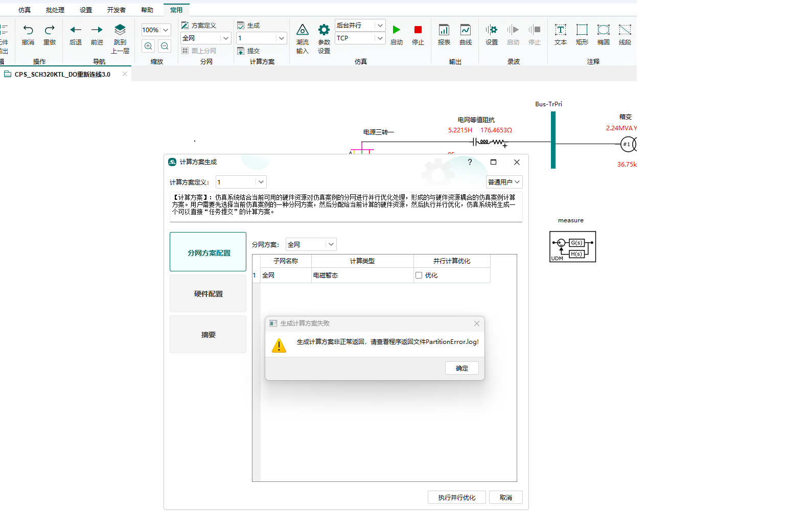Image resolution: width=785 pixels, height=532 pixels.
Task: Open the 报表 output icon
Action: pos(444,30)
